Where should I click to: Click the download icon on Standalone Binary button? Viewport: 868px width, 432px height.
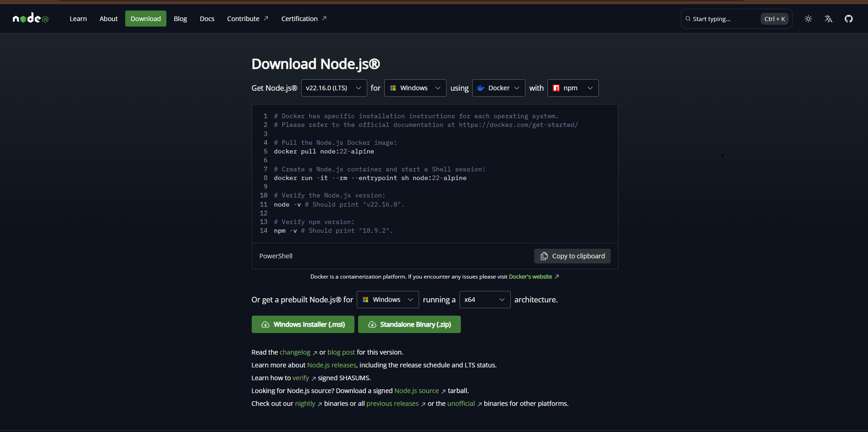coord(372,324)
